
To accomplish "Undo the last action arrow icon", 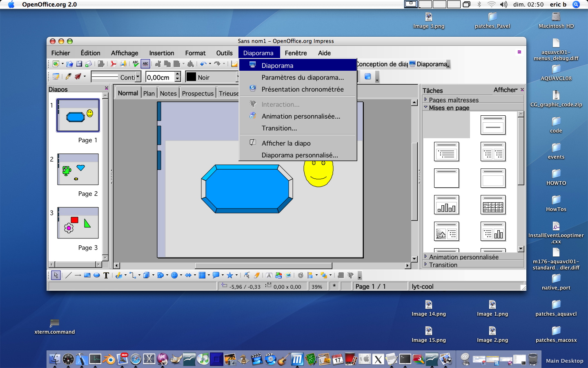I will [x=203, y=64].
